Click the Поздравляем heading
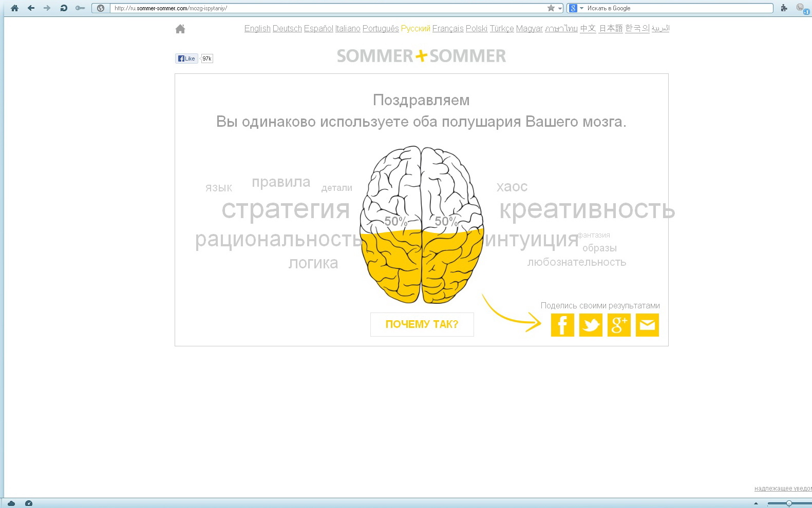 pos(421,101)
